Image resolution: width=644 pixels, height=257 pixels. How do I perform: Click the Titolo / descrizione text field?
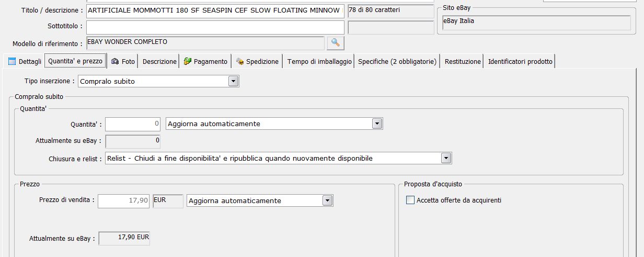pyautogui.click(x=214, y=11)
